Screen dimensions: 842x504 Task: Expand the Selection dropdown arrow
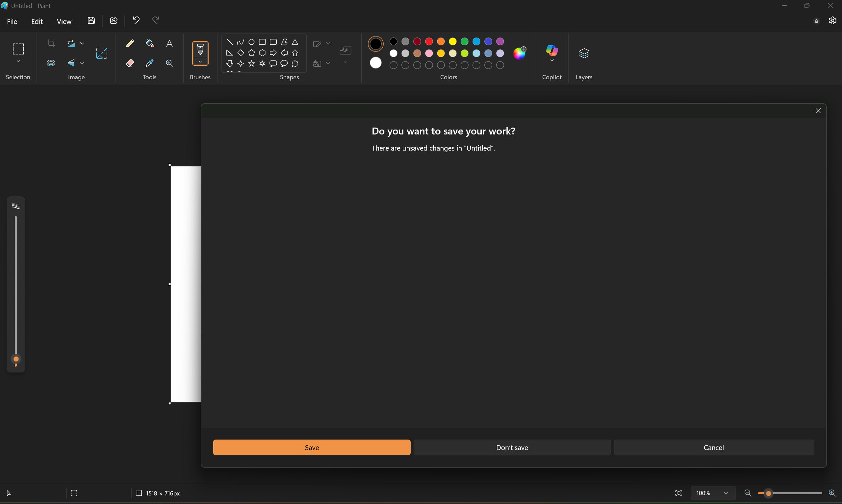point(18,62)
